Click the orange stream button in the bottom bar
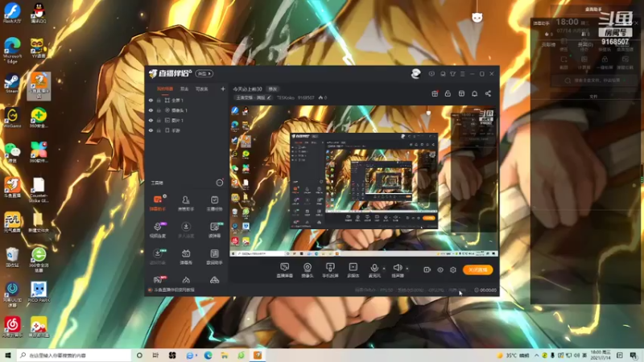This screenshot has height=362, width=644. 477,269
